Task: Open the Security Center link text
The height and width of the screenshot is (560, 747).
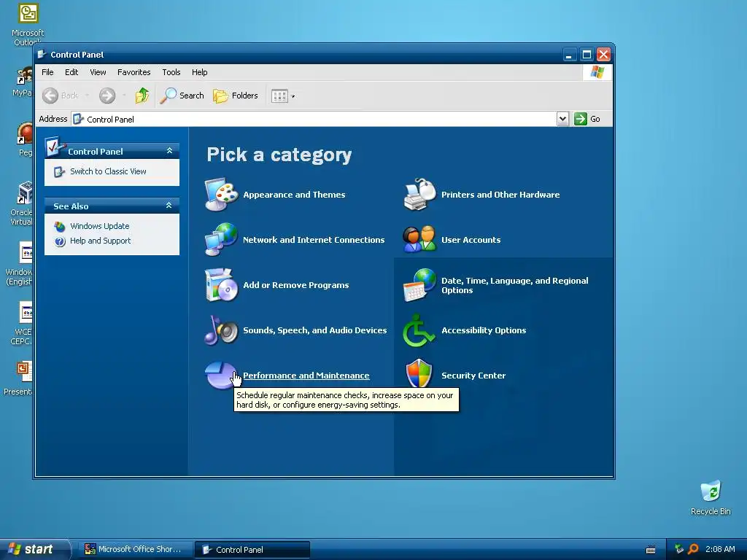Action: [473, 376]
